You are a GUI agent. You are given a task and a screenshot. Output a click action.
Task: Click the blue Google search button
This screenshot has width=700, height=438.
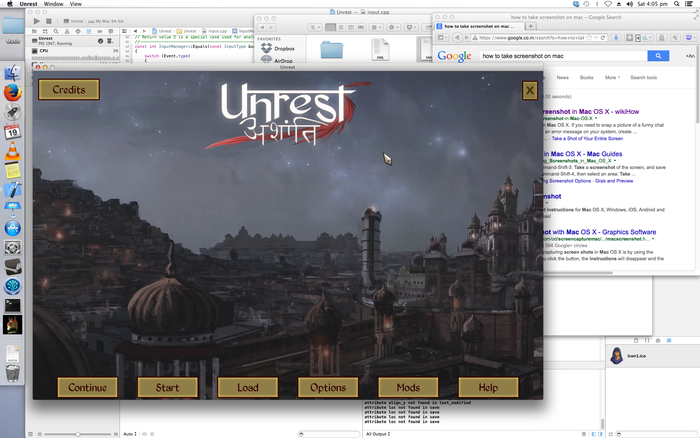coord(658,56)
